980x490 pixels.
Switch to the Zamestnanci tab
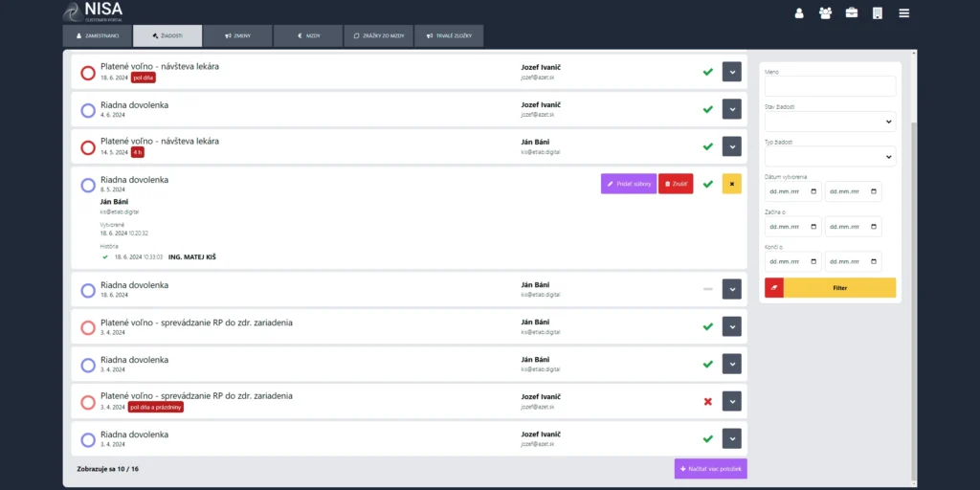coord(98,36)
